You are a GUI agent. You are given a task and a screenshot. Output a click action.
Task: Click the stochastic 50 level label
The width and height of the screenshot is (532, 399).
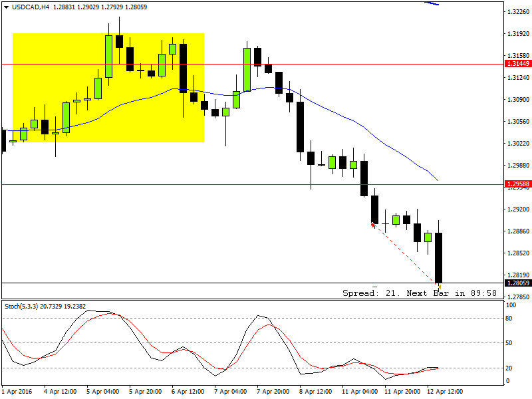(x=509, y=343)
